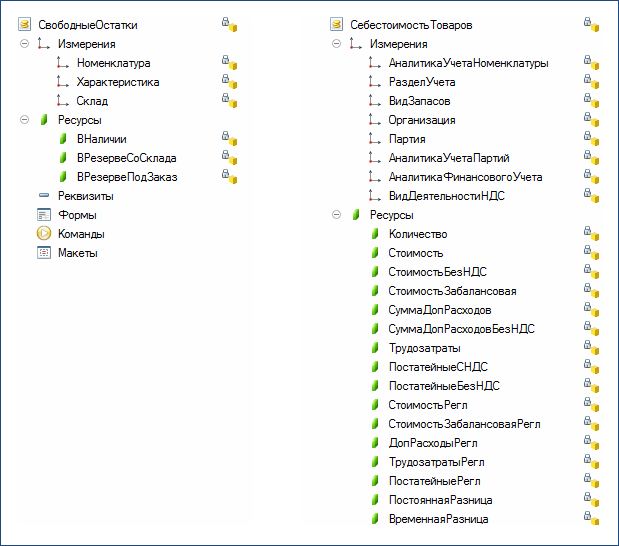
Task: Select the ПостояннаяРазница resource
Action: pos(440,500)
